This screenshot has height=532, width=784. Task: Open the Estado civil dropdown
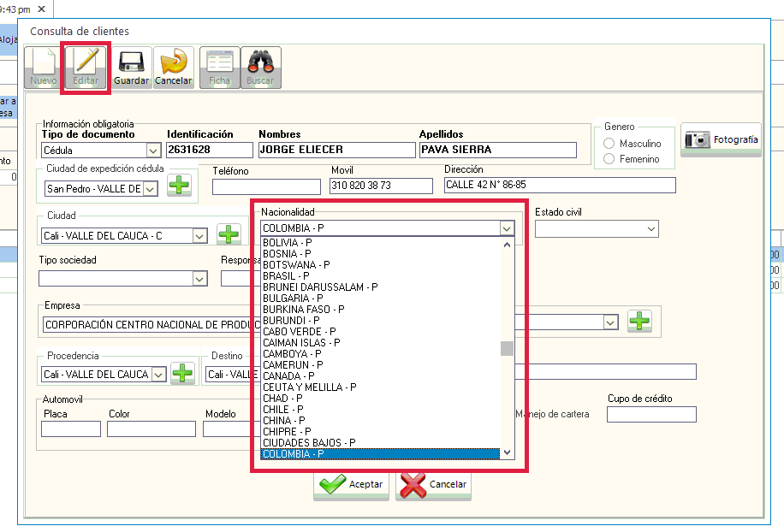(x=651, y=229)
